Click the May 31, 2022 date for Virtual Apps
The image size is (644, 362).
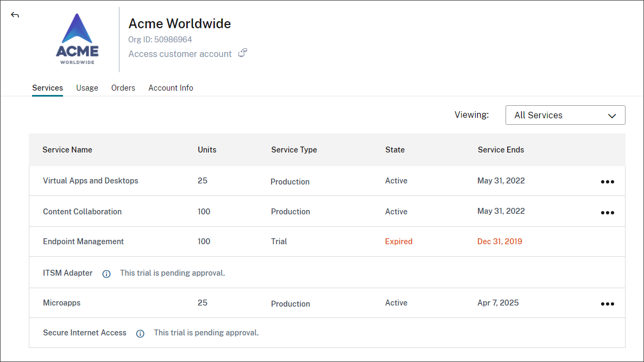tap(501, 181)
